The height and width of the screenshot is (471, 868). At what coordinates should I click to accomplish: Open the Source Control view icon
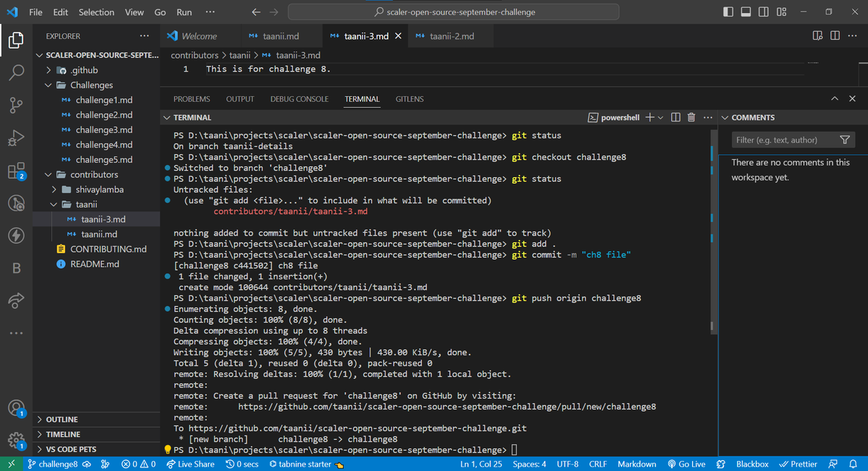click(16, 106)
